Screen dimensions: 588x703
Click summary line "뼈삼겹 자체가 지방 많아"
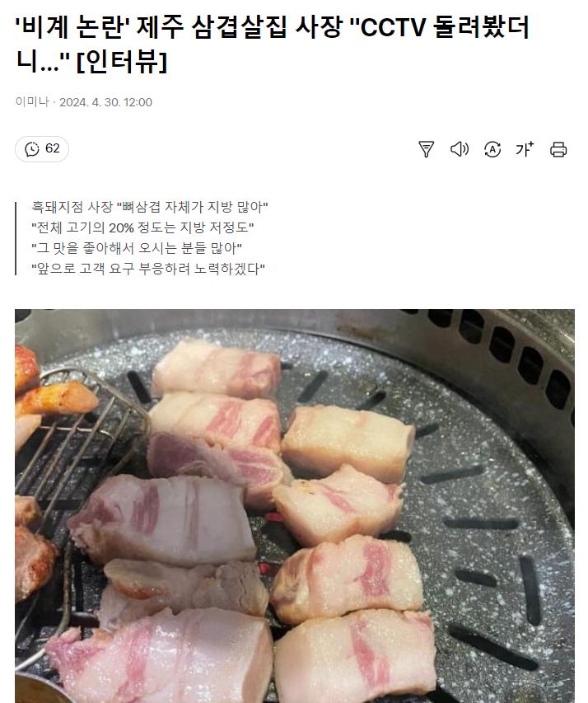(150, 207)
